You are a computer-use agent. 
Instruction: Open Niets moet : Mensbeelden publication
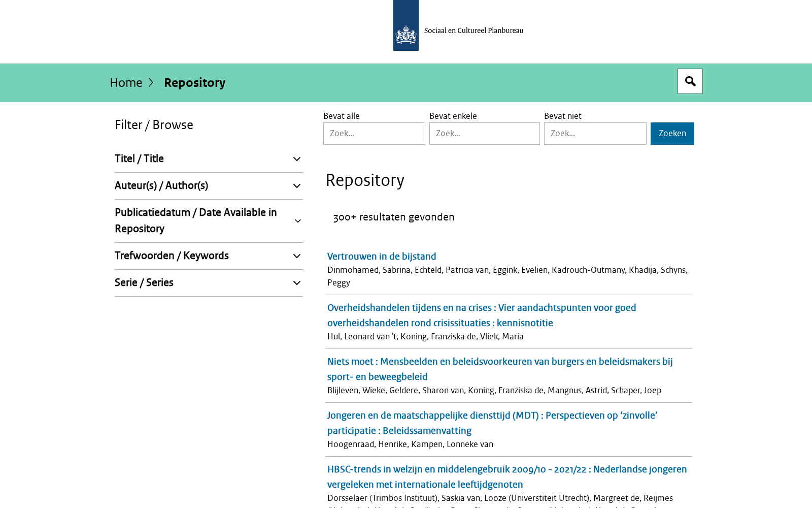pyautogui.click(x=500, y=369)
